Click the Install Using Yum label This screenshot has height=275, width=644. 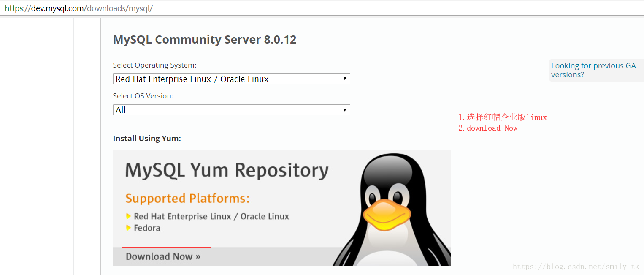[x=147, y=139]
